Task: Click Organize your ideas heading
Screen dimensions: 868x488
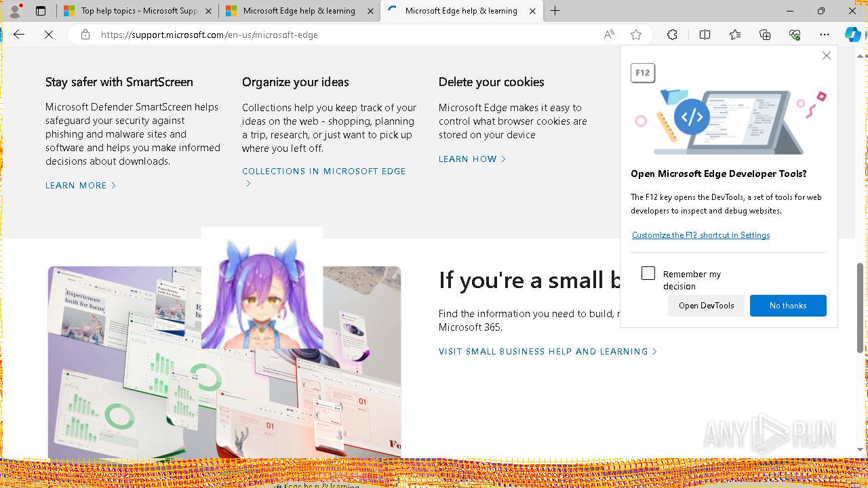Action: pyautogui.click(x=296, y=82)
